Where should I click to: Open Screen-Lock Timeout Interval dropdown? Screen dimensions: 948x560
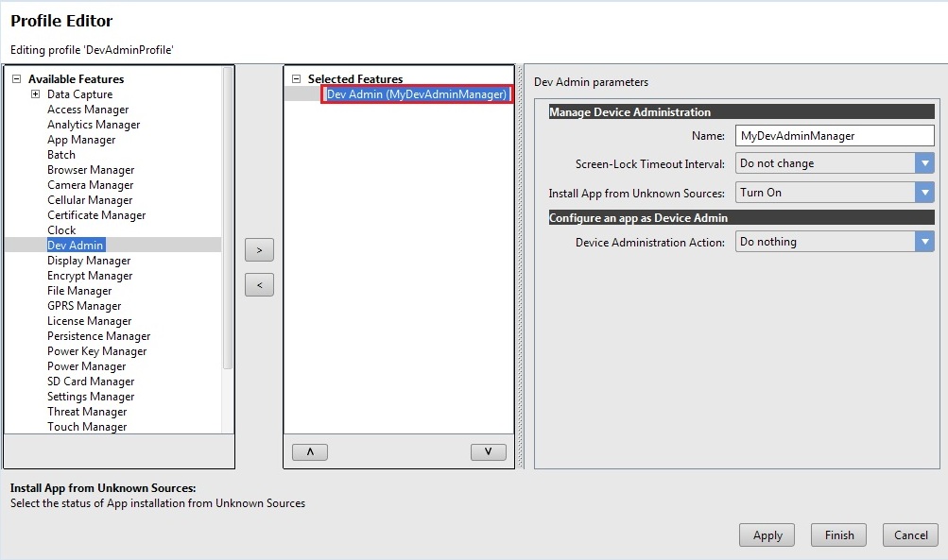click(924, 163)
